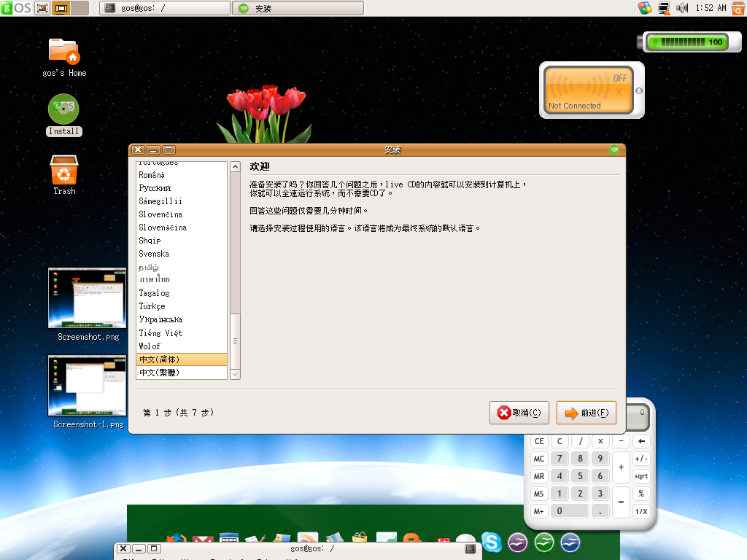Select Slovenčina in the language list
This screenshot has height=560, width=747.
click(x=182, y=214)
